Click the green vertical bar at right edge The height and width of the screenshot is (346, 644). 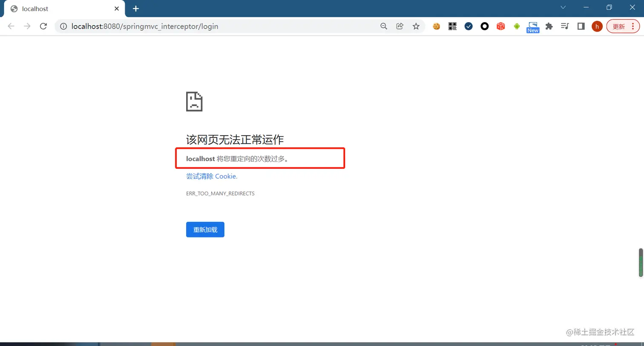(x=641, y=263)
